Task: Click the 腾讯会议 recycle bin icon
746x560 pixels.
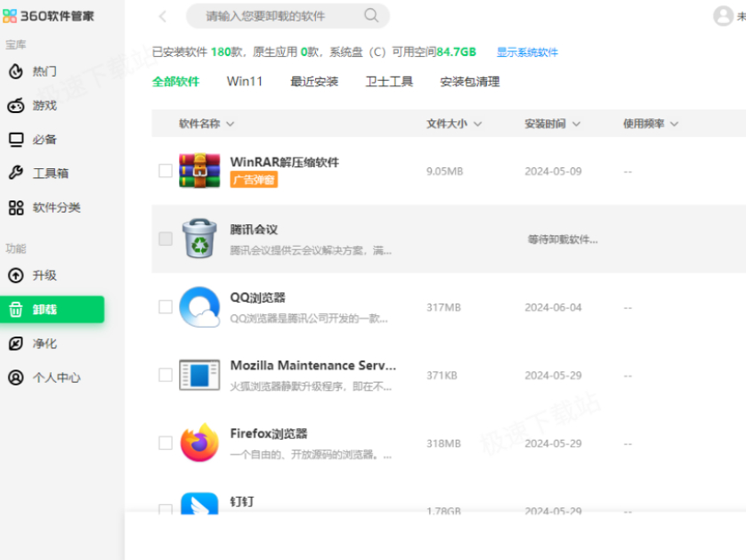Action: click(199, 239)
